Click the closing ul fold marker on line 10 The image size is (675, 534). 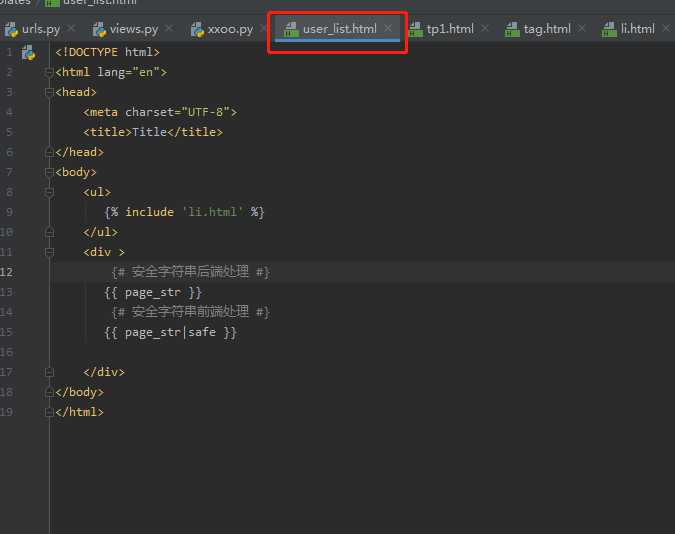(49, 232)
